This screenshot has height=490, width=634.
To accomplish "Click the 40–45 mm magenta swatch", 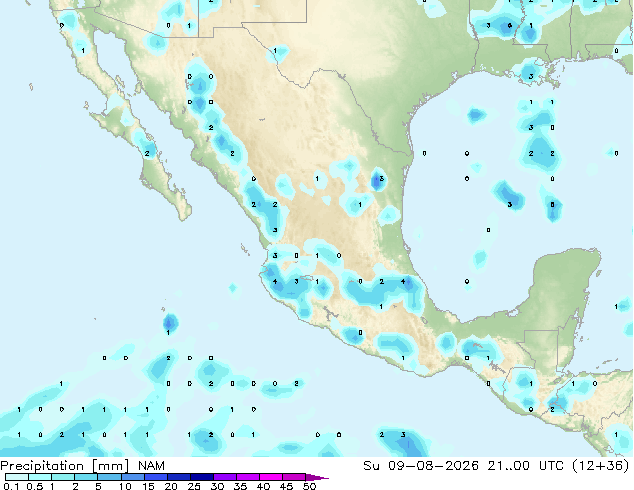I will 271,477.
